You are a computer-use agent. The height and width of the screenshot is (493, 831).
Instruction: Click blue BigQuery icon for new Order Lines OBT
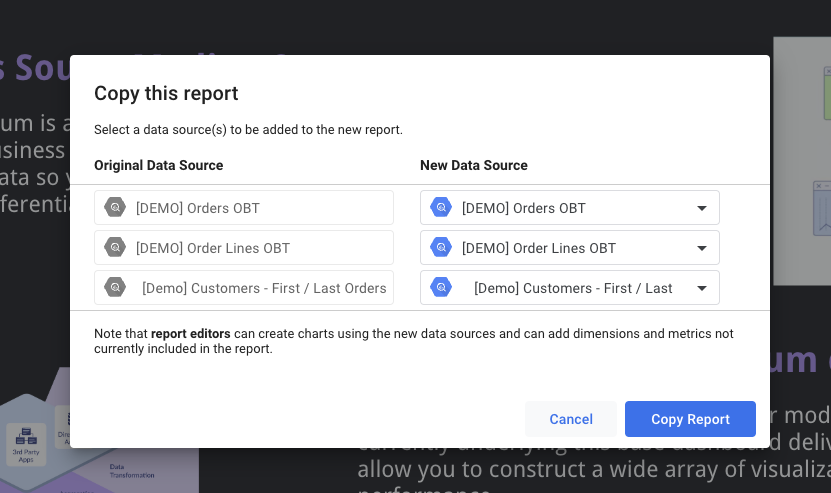441,247
